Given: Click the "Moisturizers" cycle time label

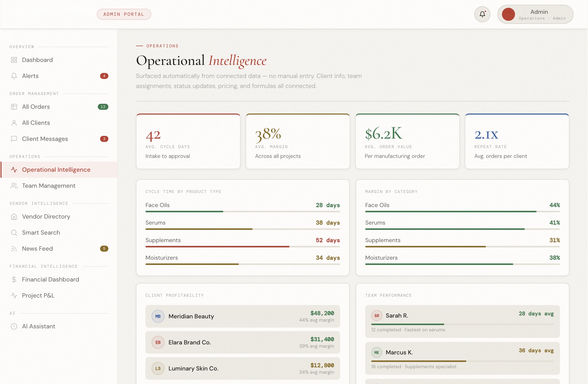Looking at the screenshot, I should point(162,258).
